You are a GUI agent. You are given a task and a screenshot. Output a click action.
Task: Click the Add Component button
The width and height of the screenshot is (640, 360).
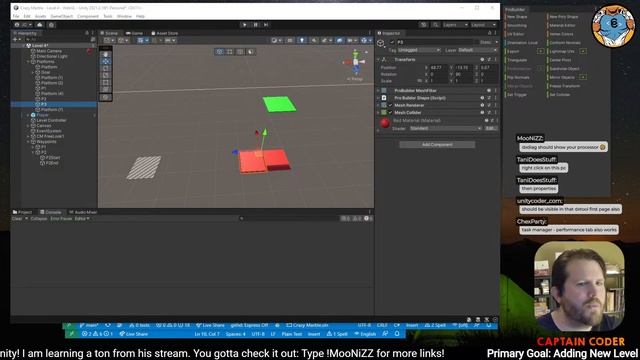click(437, 144)
